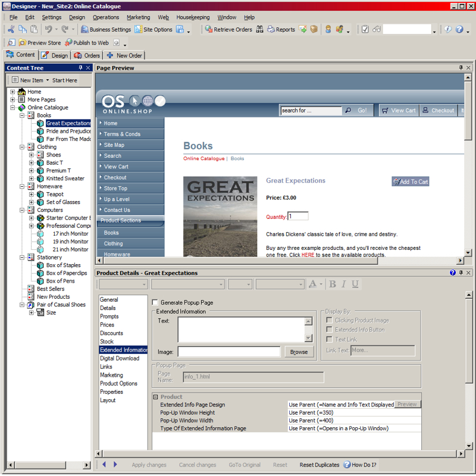This screenshot has height=476, width=476.
Task: Click the New Order tab
Action: pyautogui.click(x=125, y=55)
